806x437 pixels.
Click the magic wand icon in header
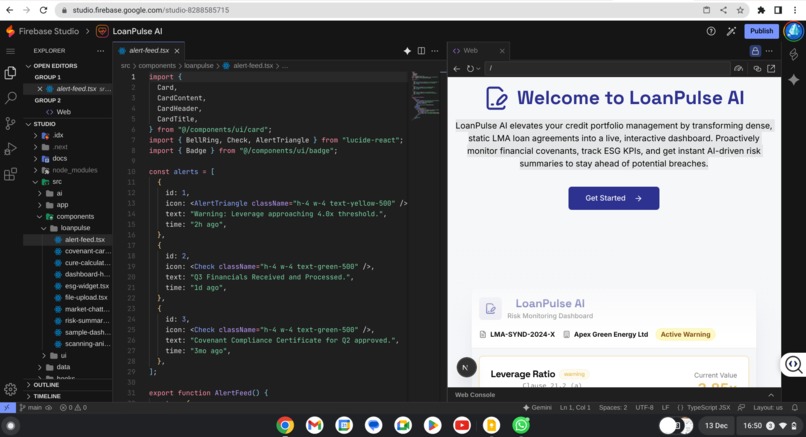731,31
